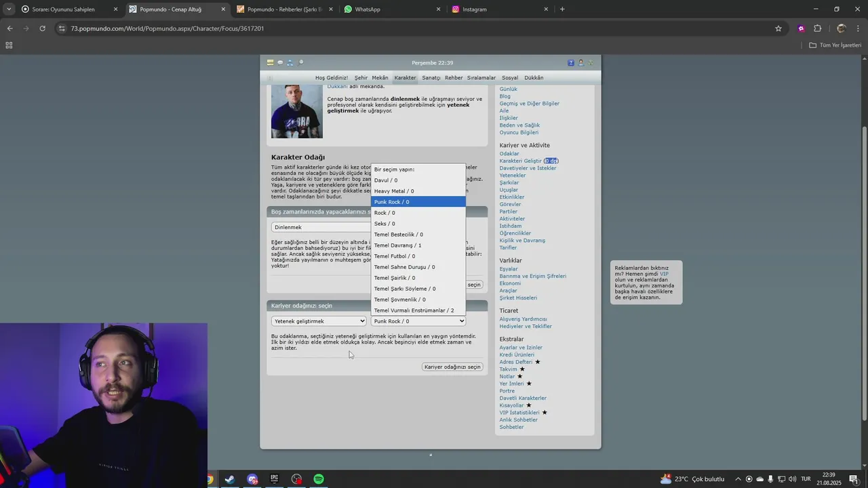
Task: Reload the page with refresh icon
Action: tap(42, 28)
